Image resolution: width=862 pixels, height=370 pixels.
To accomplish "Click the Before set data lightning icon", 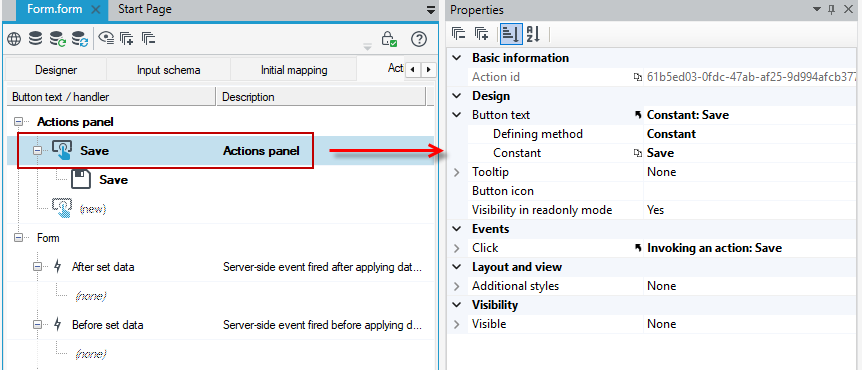I will click(58, 325).
